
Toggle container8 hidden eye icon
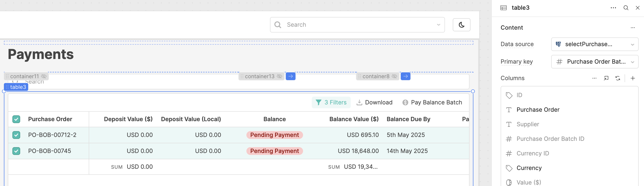click(394, 76)
